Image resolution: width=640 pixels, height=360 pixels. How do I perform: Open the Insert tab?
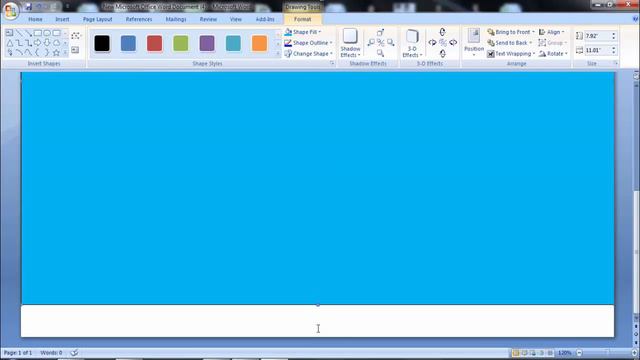click(x=62, y=19)
